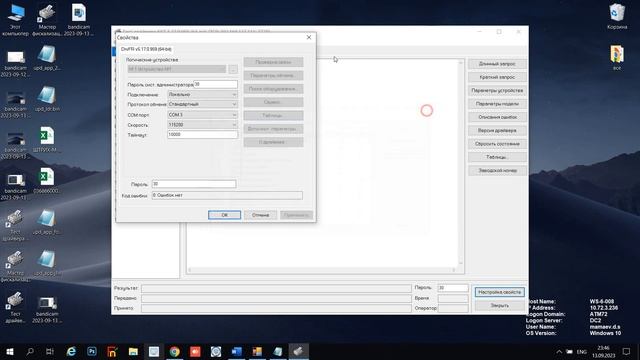Select the DrvFR v5.17 tab in Свойства
640x360 pixels.
click(x=146, y=49)
